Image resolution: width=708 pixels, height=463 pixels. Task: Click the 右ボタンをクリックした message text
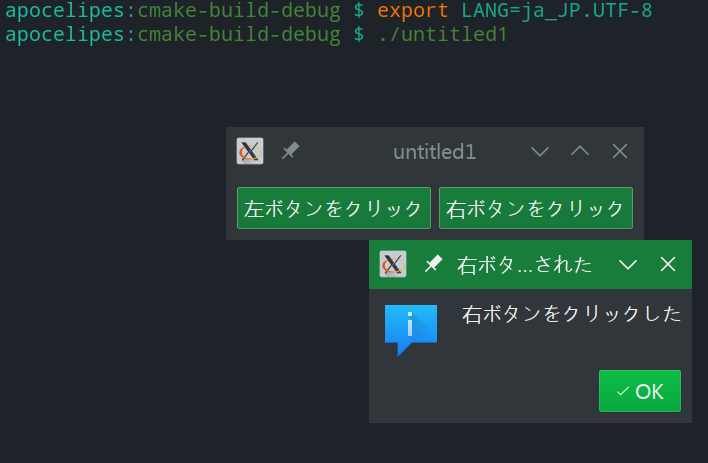[x=572, y=314]
